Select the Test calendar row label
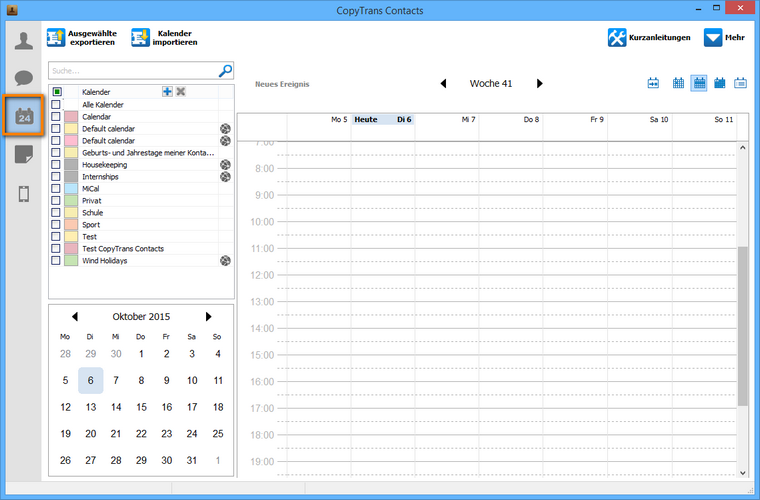The image size is (760, 500). tap(89, 236)
